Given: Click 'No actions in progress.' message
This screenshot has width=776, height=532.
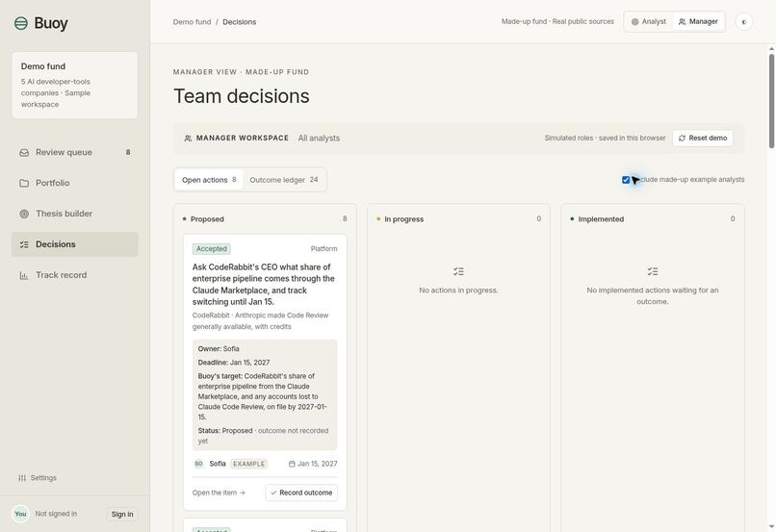Looking at the screenshot, I should pyautogui.click(x=458, y=291).
